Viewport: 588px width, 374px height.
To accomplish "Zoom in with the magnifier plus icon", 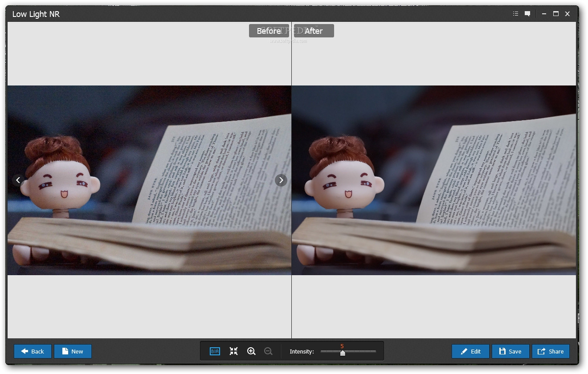I will 251,351.
